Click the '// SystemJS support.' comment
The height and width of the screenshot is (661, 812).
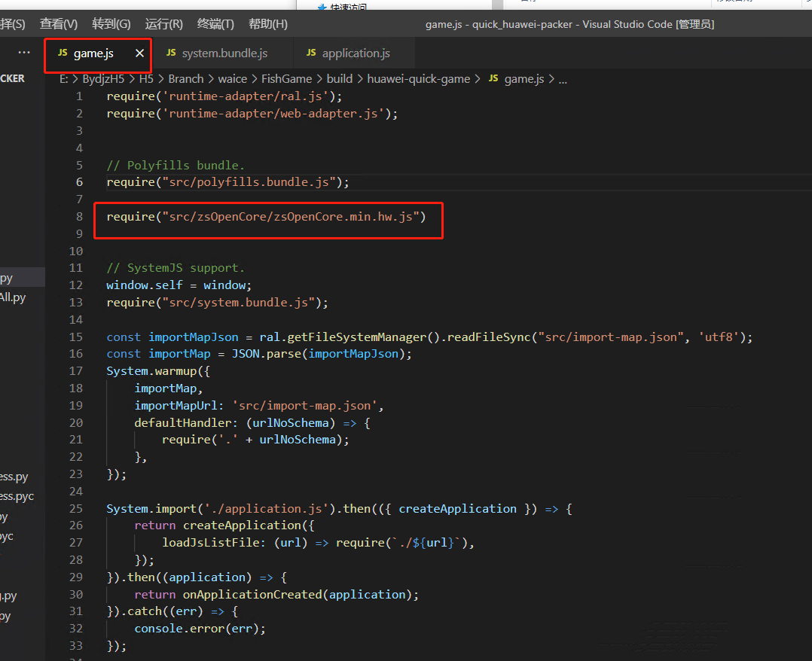[x=175, y=267]
